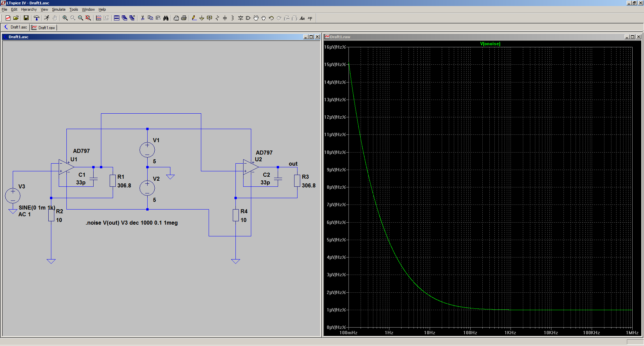
Task: Place an Inductor from the toolbar
Action: pyautogui.click(x=233, y=18)
